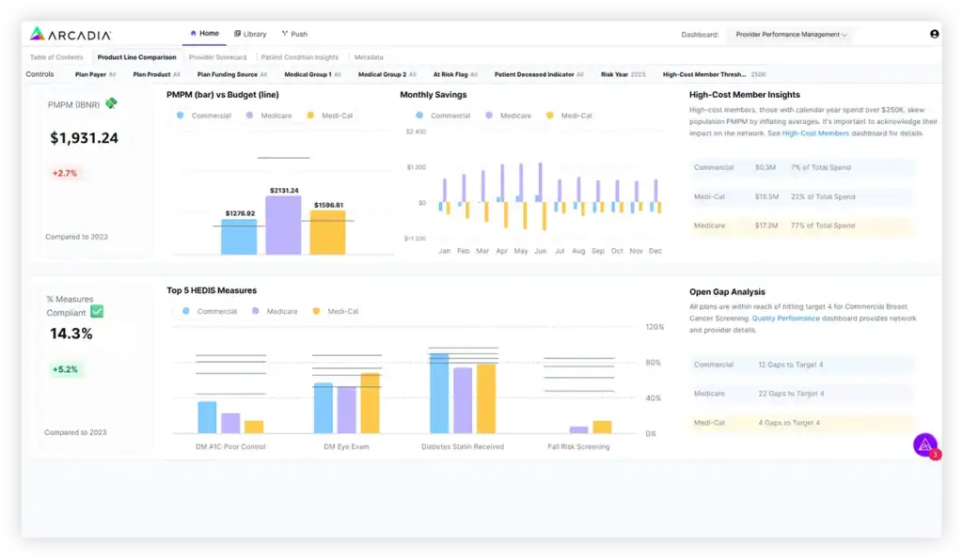Click the Arcadia logo
This screenshot has height=560, width=963.
coord(71,35)
